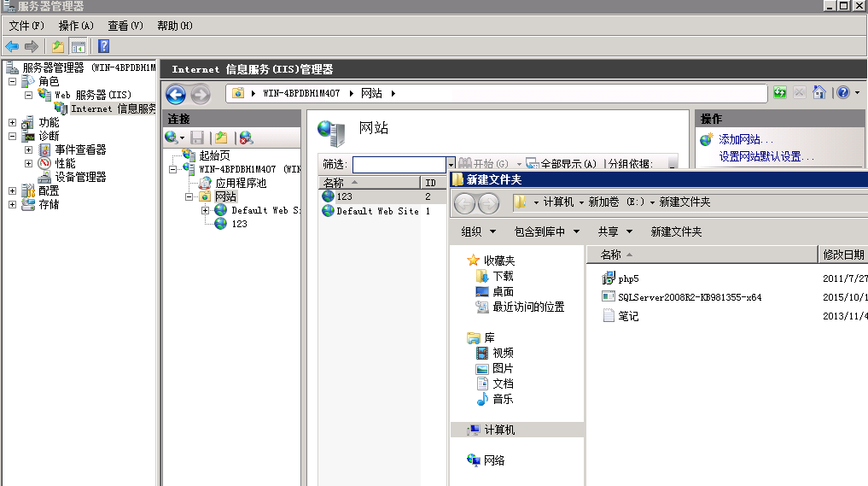Click the IIS Manager back navigation button
Image resolution: width=868 pixels, height=486 pixels.
[x=176, y=94]
